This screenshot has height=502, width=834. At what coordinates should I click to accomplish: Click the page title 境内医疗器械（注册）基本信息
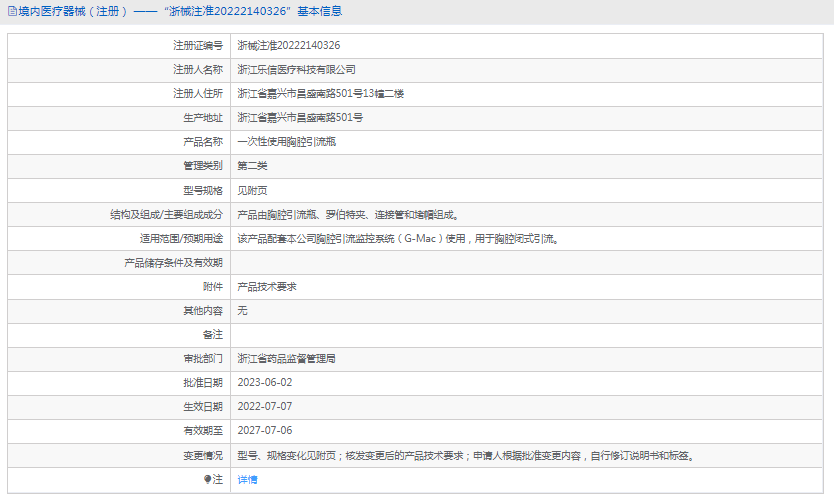coord(180,11)
